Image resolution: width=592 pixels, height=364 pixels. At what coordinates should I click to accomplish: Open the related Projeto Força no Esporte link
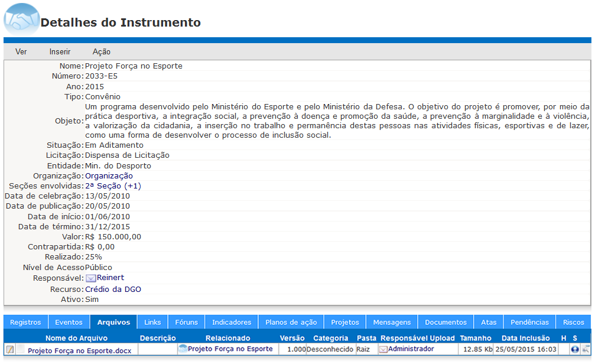(230, 349)
